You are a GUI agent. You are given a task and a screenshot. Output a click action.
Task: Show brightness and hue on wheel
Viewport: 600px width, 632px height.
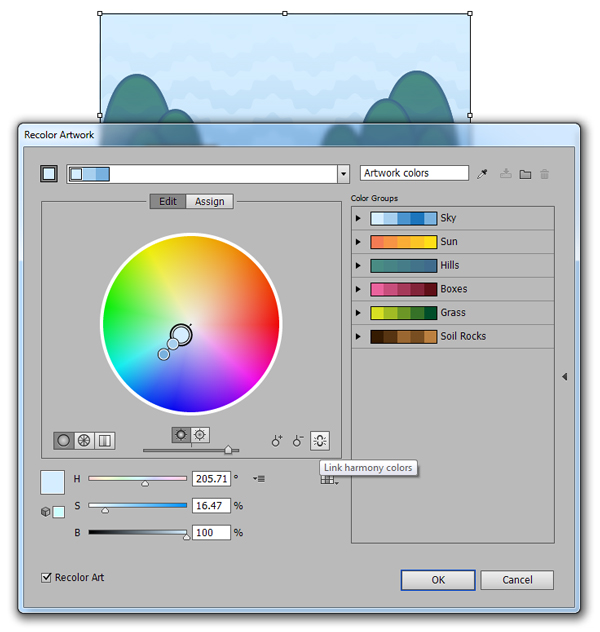[x=181, y=435]
